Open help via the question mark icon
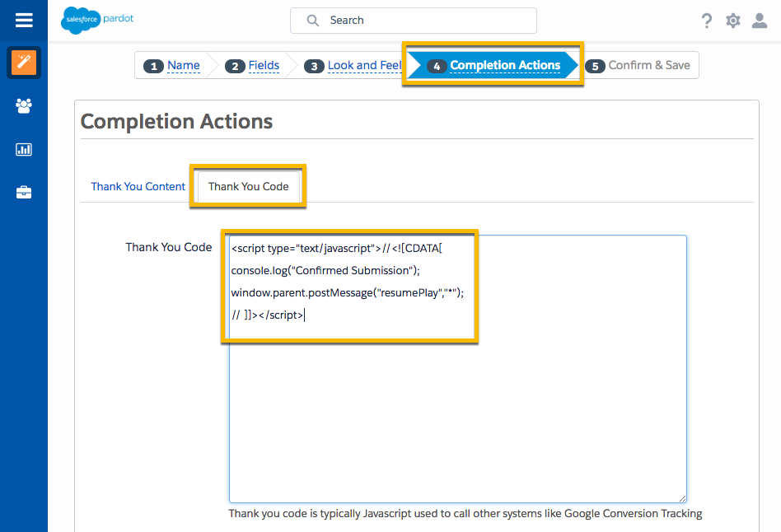Screen dimensions: 781x532 point(707,21)
